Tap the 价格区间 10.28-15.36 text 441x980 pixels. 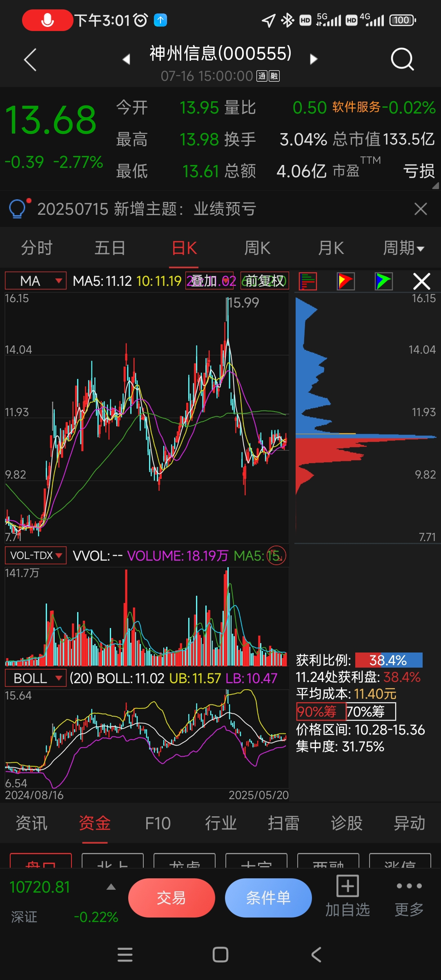[361, 730]
